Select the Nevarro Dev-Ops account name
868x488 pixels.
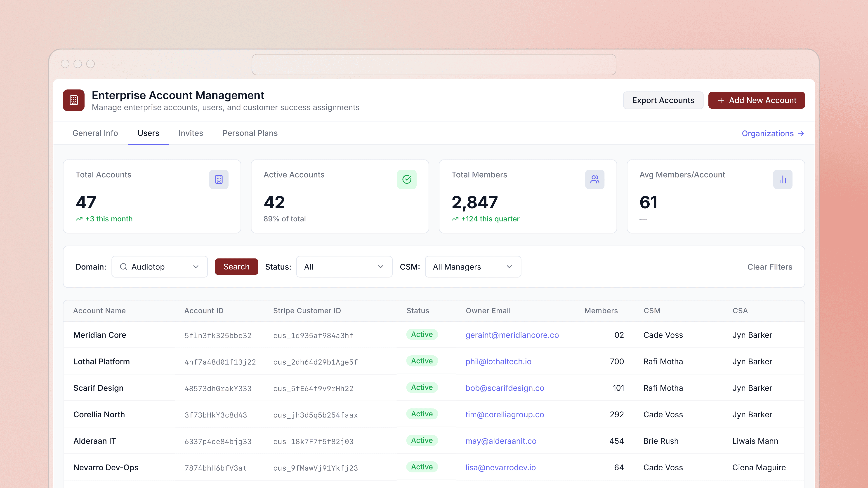click(x=106, y=467)
